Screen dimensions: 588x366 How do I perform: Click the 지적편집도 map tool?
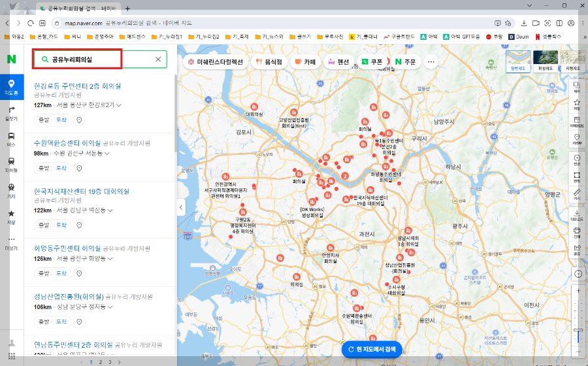(x=577, y=122)
